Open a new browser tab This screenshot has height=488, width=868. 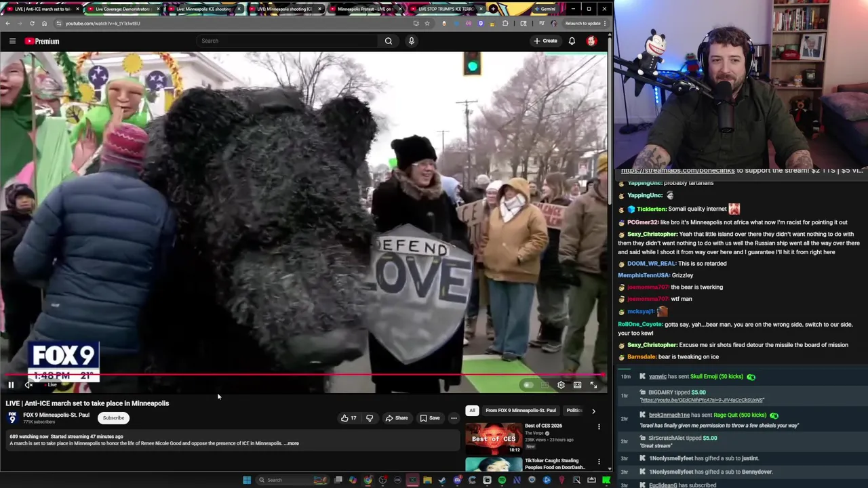tap(492, 9)
